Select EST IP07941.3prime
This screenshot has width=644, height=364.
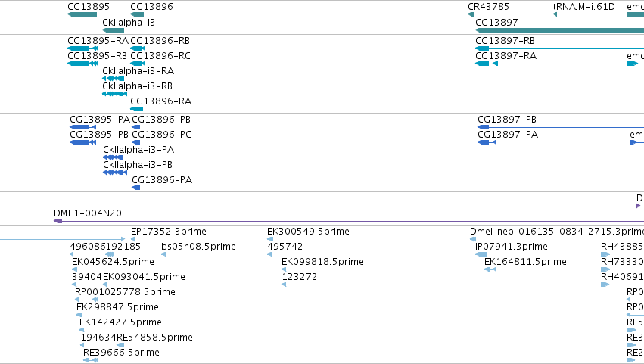pyautogui.click(x=512, y=247)
